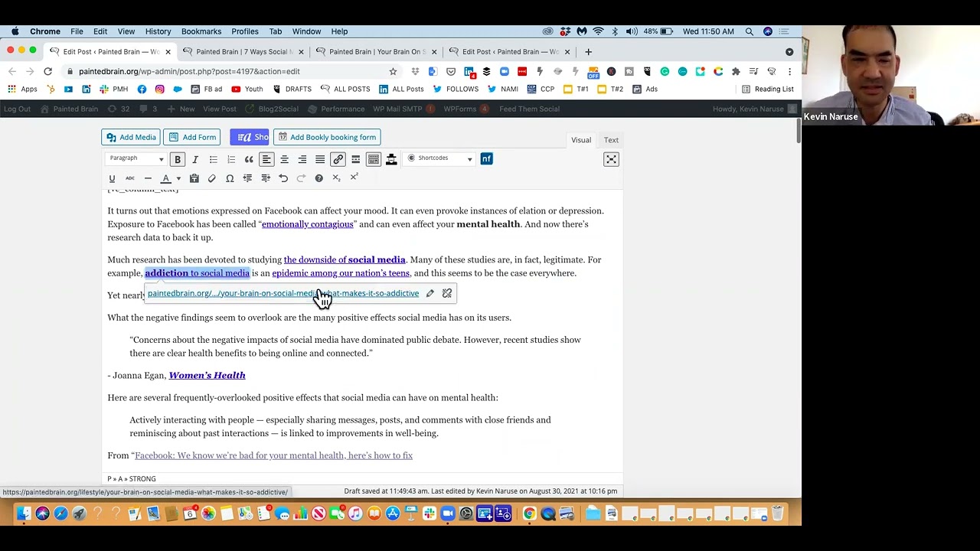This screenshot has width=980, height=551.
Task: Toggle underline formatting
Action: [112, 178]
